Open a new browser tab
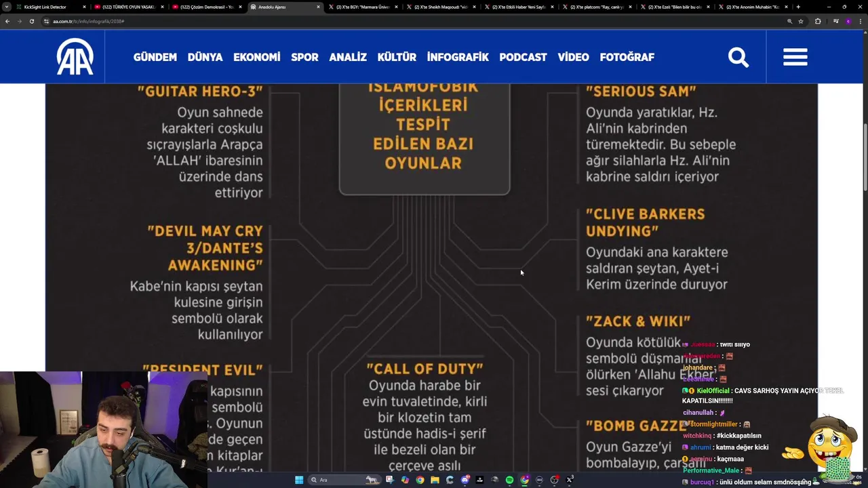Screen dimensions: 868x488 point(798,7)
